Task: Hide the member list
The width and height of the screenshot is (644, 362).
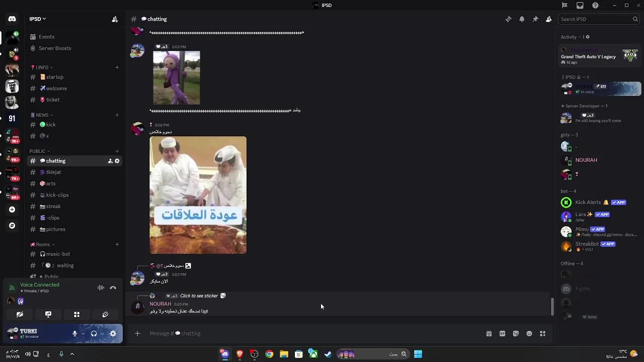Action: tap(548, 19)
